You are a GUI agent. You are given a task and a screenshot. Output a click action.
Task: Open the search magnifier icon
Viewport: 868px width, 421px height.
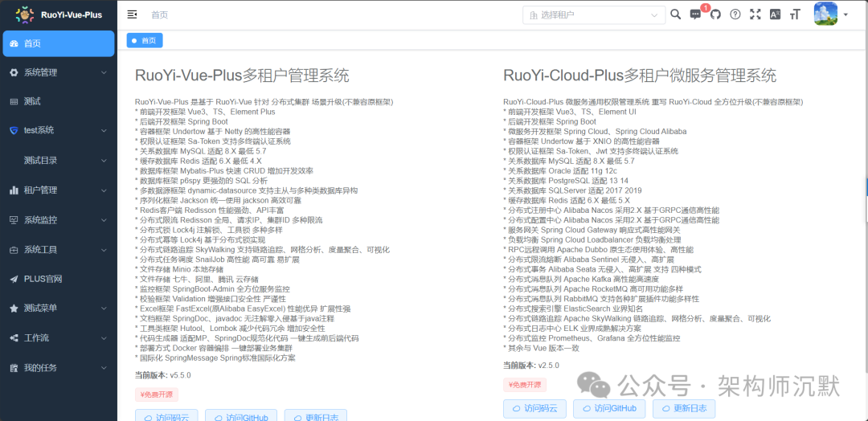pyautogui.click(x=675, y=14)
